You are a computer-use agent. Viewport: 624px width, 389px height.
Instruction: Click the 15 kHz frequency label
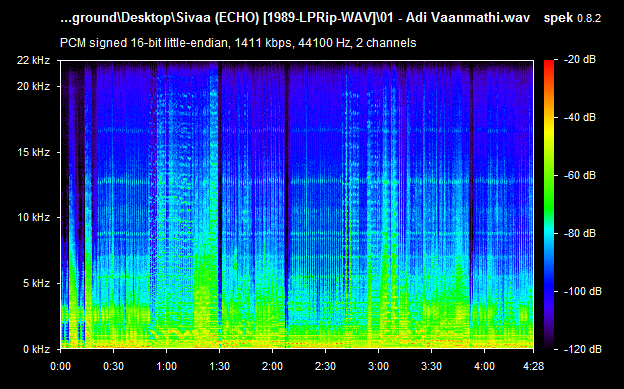tap(33, 152)
